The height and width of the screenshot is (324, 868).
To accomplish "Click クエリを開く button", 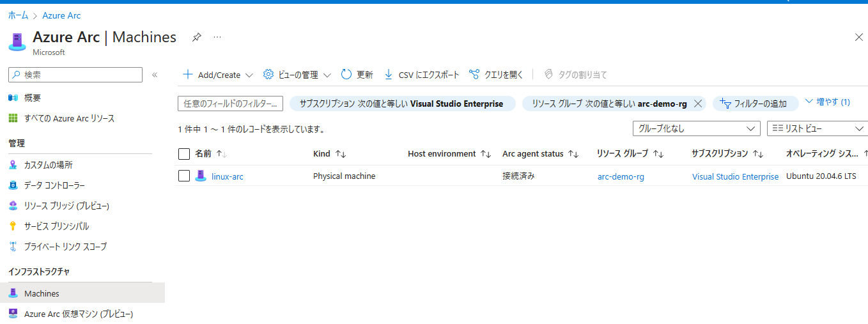I will [496, 75].
